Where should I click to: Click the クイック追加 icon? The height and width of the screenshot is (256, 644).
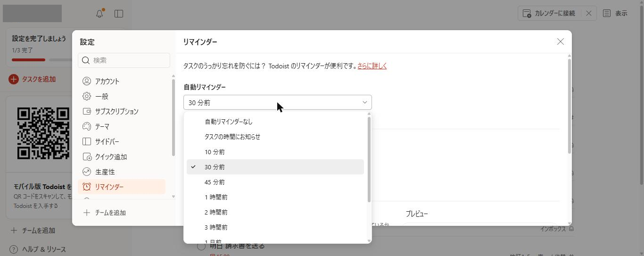click(x=87, y=157)
